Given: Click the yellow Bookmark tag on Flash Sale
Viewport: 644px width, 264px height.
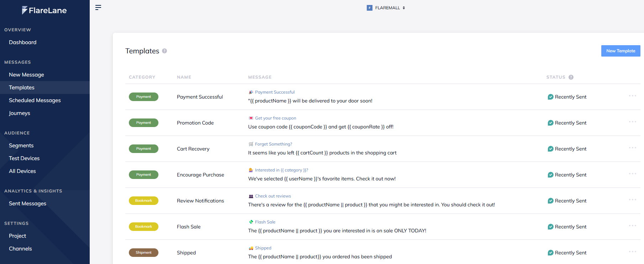Looking at the screenshot, I should coord(143,227).
